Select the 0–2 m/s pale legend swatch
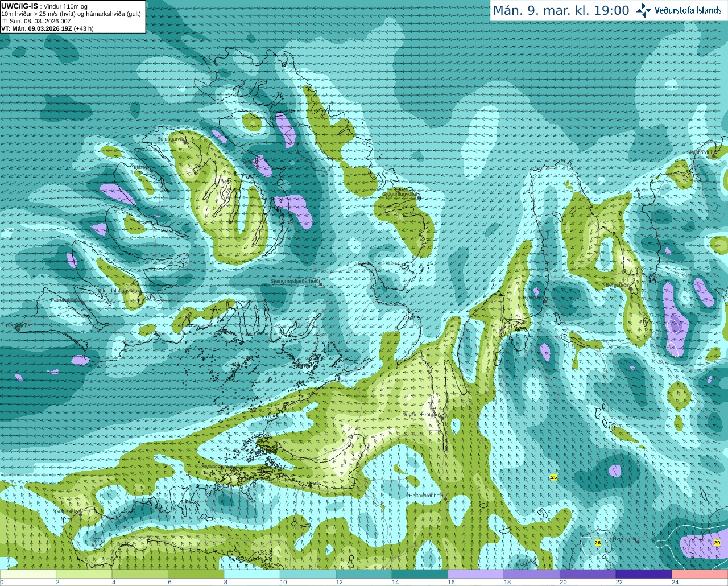 tap(28, 574)
